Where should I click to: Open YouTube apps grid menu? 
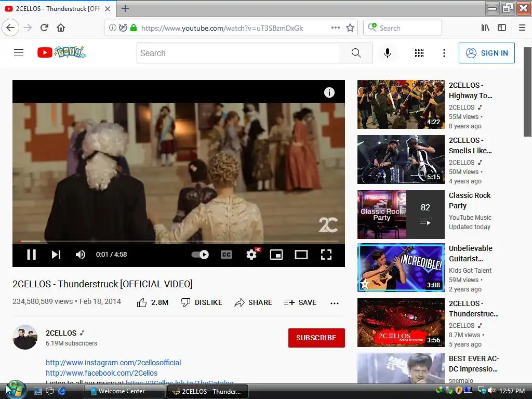click(419, 53)
